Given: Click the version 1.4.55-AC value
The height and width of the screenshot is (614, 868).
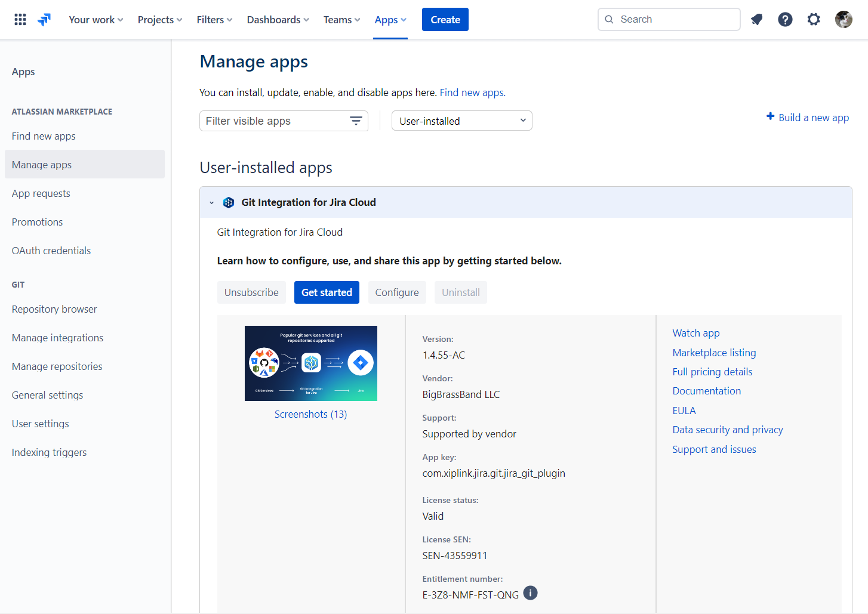Looking at the screenshot, I should click(x=444, y=355).
